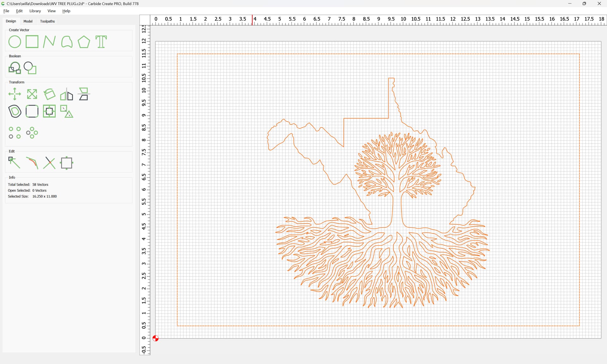This screenshot has height=364, width=607.
Task: Click the Carbide Create app icon in the title bar
Action: point(3,3)
